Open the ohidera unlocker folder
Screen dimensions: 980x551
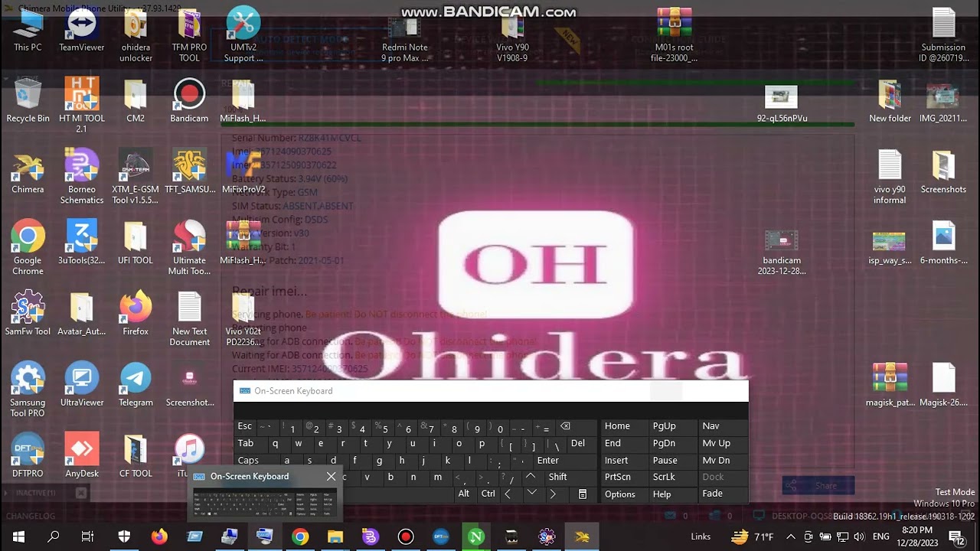tap(136, 37)
